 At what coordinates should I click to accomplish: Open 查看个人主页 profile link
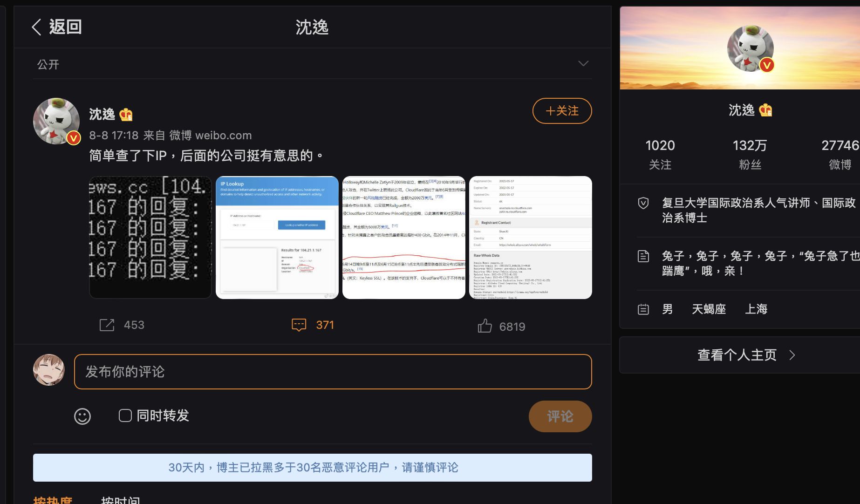(737, 355)
